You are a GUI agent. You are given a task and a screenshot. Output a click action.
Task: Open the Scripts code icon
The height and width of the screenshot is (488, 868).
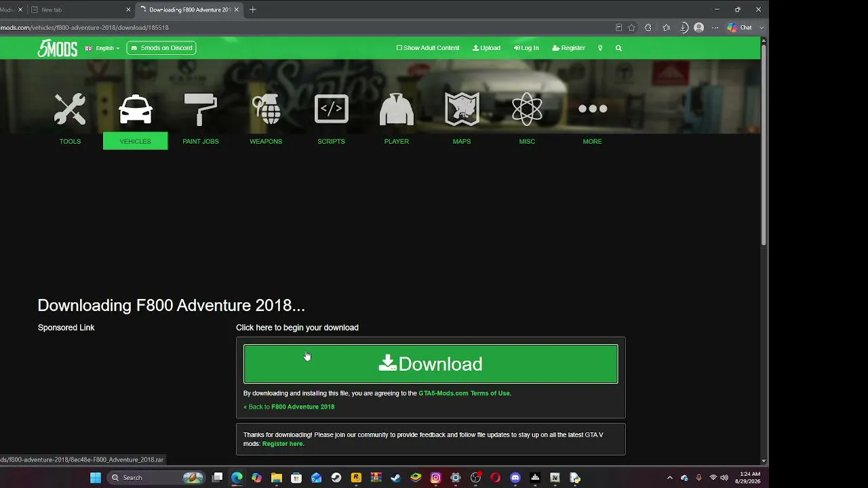tap(331, 109)
